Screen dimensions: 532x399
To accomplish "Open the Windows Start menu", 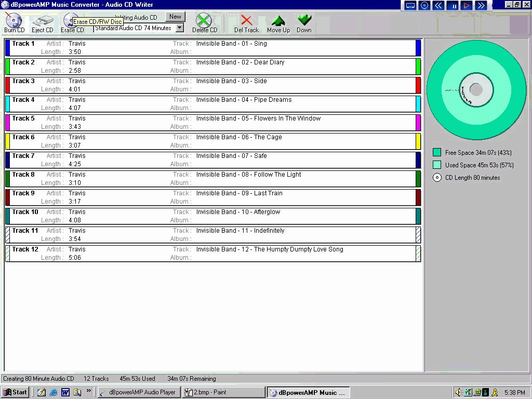I will tap(15, 392).
